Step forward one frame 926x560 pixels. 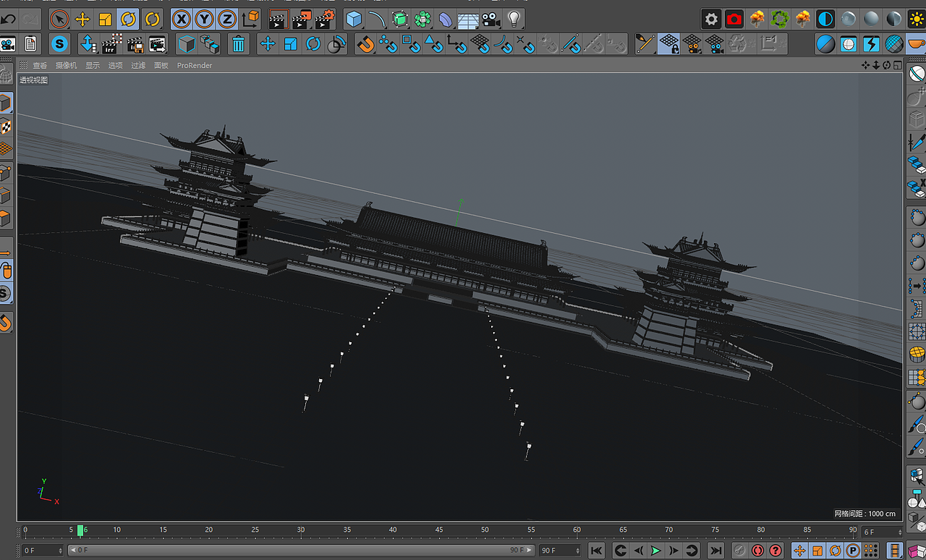(674, 551)
